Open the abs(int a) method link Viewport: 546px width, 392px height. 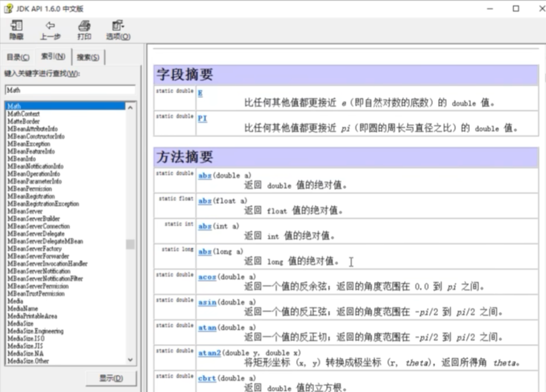click(x=205, y=226)
